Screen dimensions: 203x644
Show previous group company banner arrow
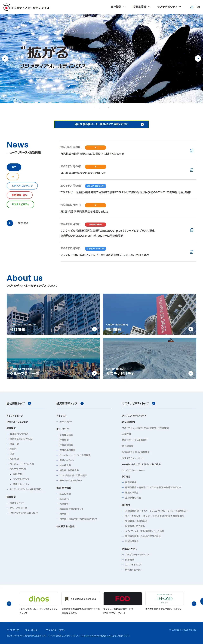(9, 604)
